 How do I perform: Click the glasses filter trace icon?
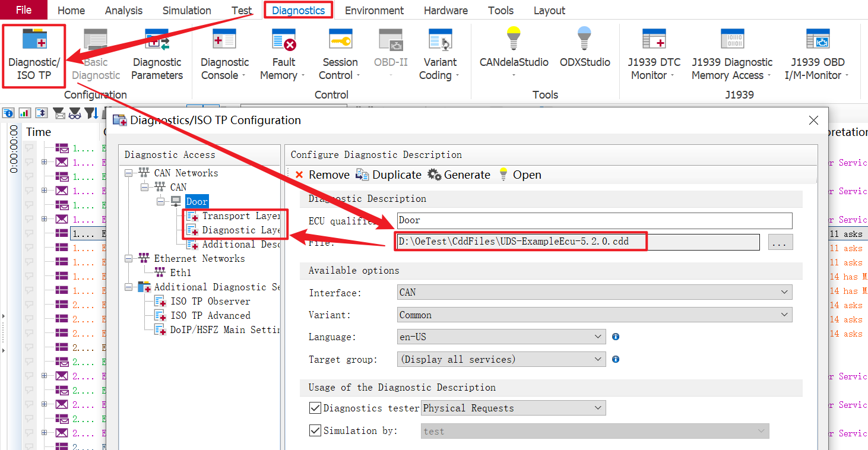point(75,113)
